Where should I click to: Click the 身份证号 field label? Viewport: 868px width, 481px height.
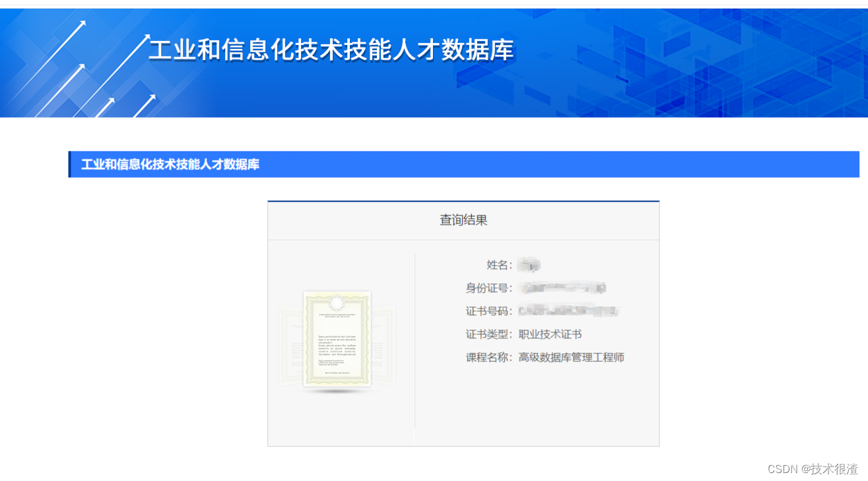(x=489, y=288)
